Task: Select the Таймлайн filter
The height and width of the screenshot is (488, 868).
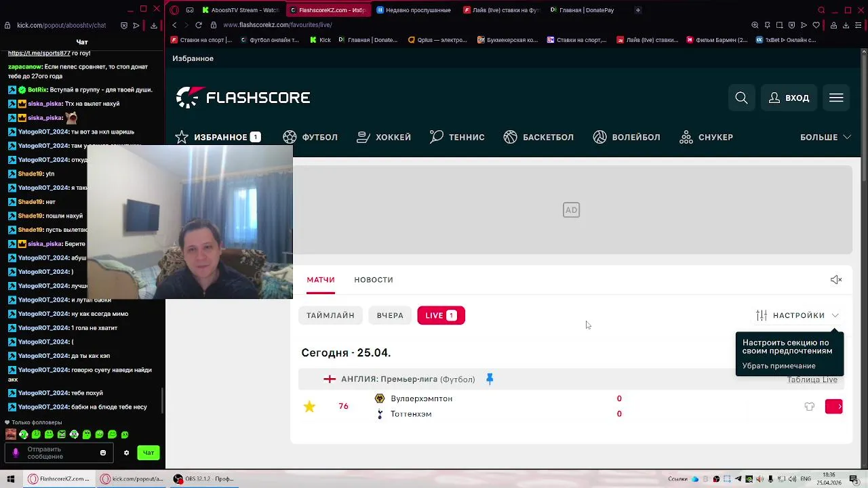Action: pos(330,315)
